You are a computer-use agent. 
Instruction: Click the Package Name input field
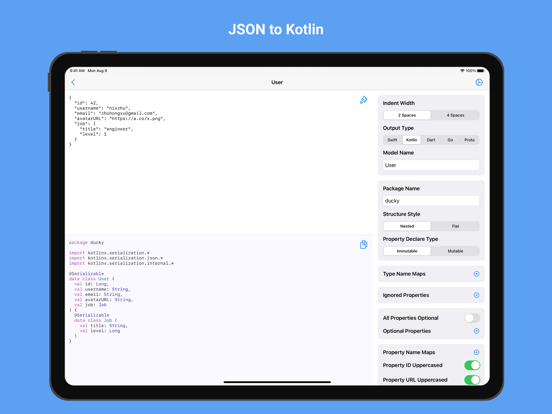[431, 201]
